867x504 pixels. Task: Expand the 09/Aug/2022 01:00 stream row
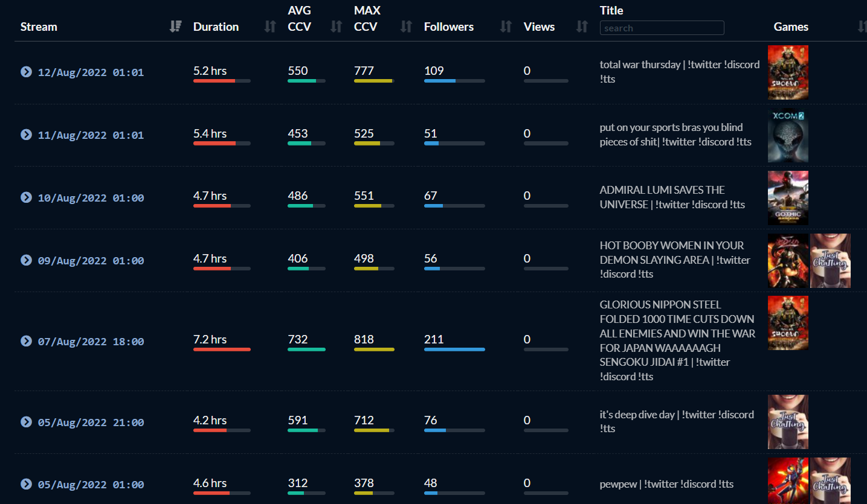point(26,260)
